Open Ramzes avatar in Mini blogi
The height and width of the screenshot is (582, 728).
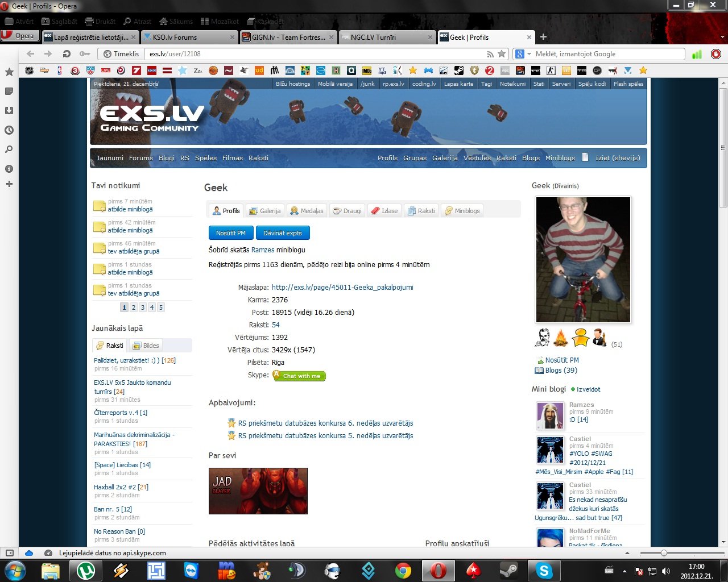(550, 415)
